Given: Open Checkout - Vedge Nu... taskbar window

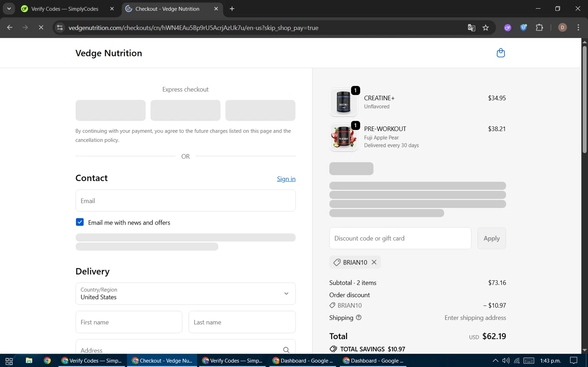Looking at the screenshot, I should point(163,361).
